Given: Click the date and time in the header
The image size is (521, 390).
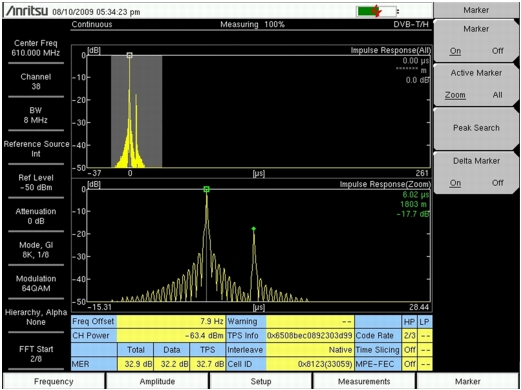Looking at the screenshot, I should click(x=96, y=12).
